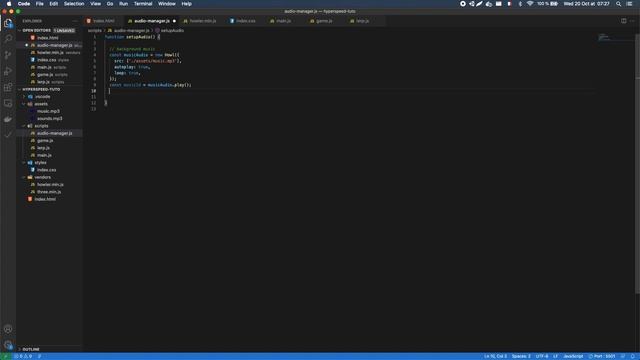Viewport: 640px width, 360px height.
Task: Open the Terminal menu
Action: (143, 4)
